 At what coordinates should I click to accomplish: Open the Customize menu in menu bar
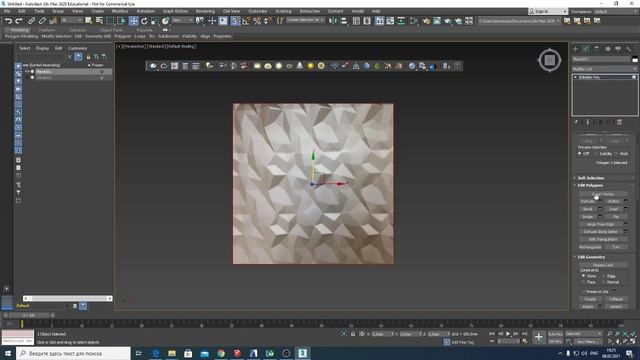[258, 11]
